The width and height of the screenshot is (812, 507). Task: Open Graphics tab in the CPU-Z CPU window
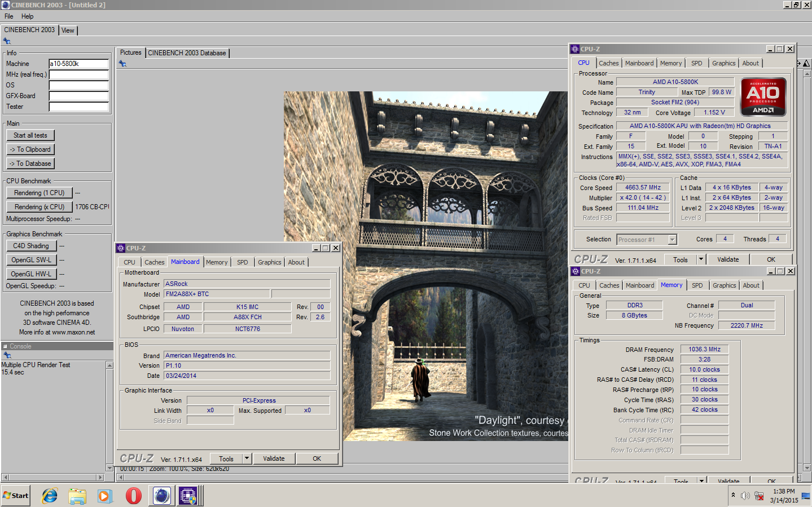(723, 63)
